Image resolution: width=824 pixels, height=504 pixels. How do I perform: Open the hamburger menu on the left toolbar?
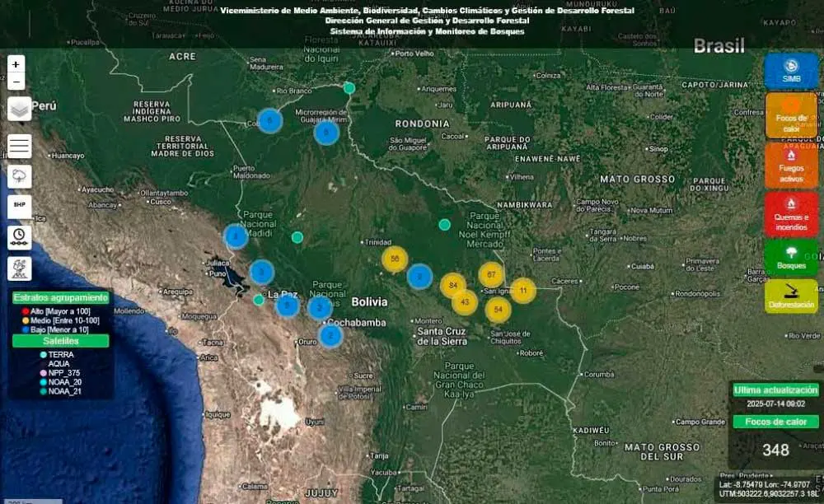(x=20, y=146)
